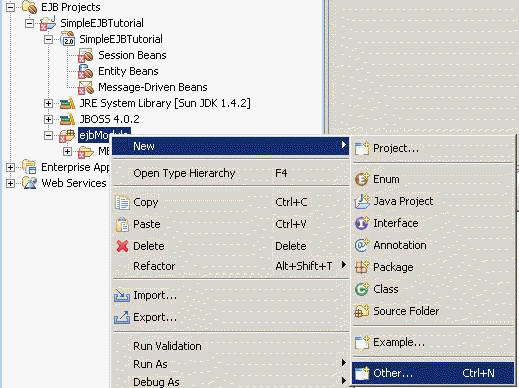Collapse the SimpleEJBTutorial project node
The height and width of the screenshot is (388, 519).
(x=30, y=23)
